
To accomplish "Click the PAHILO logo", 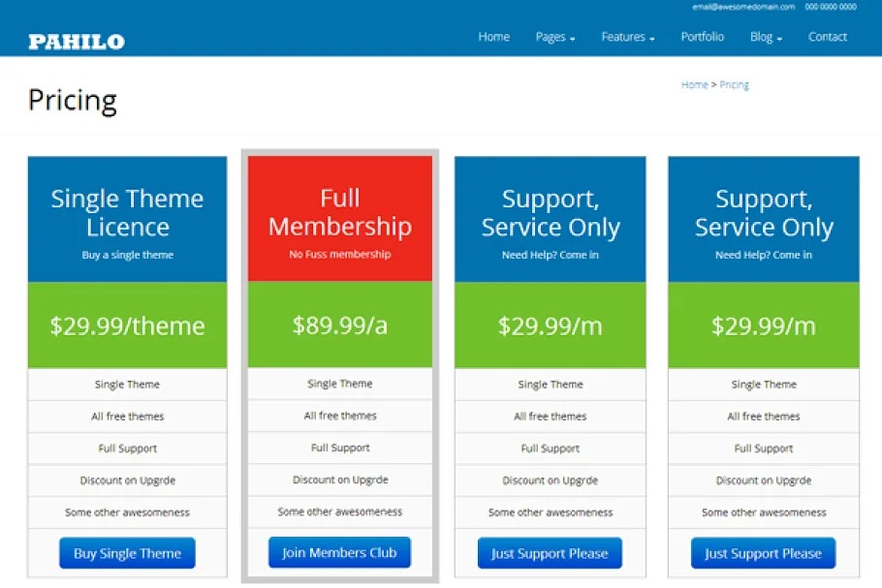I will tap(77, 42).
